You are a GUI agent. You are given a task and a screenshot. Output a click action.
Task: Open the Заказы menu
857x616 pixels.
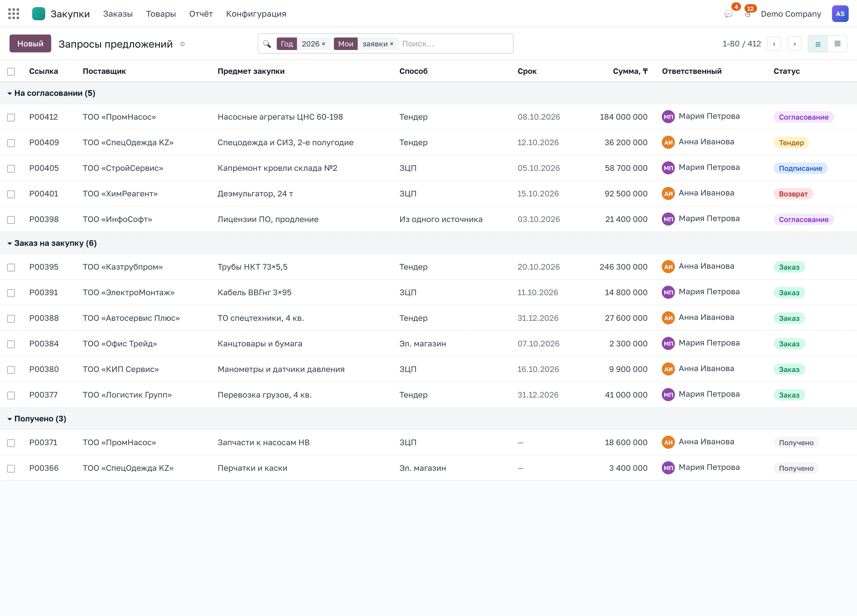coord(118,14)
